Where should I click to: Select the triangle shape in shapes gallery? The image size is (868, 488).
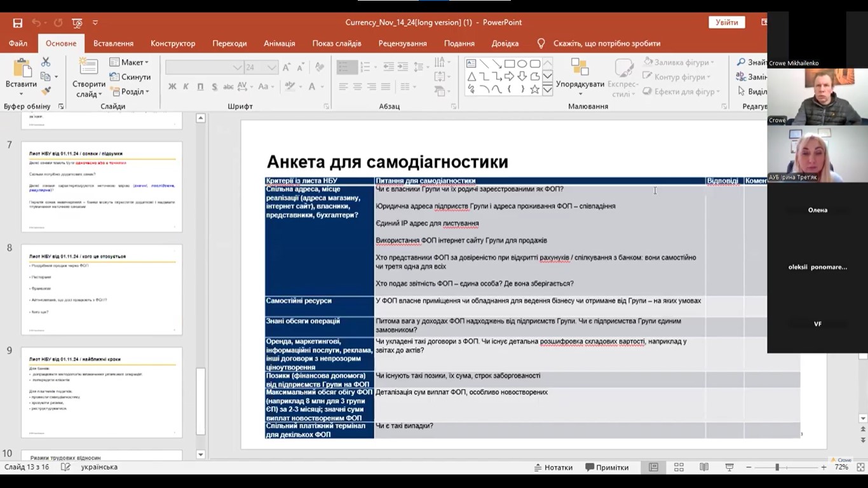pos(471,76)
